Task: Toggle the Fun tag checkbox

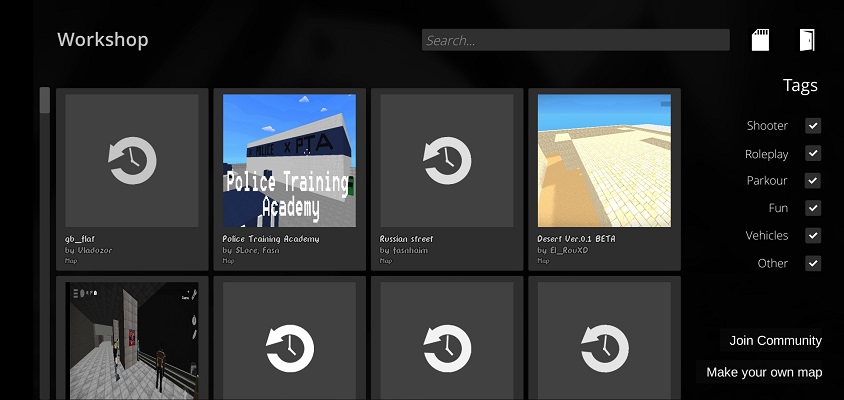Action: coord(813,208)
